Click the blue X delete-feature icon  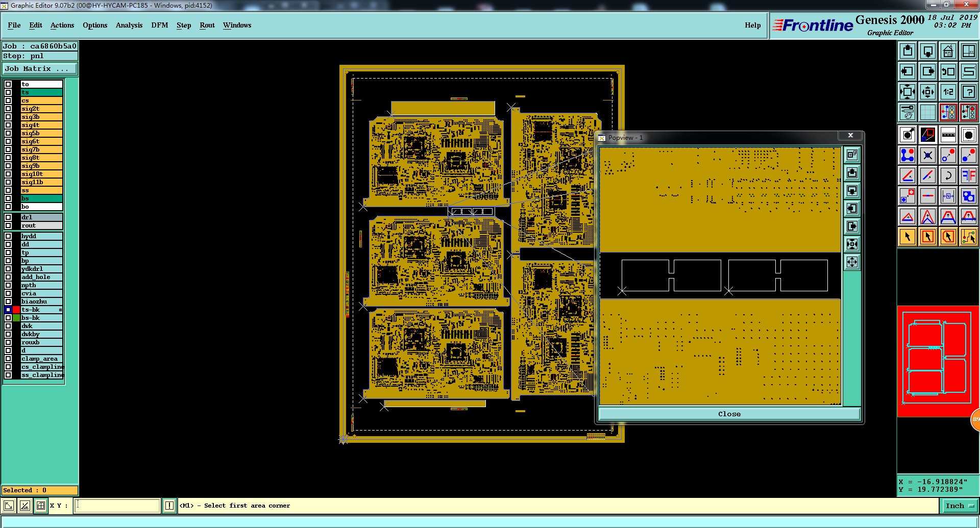[928, 155]
